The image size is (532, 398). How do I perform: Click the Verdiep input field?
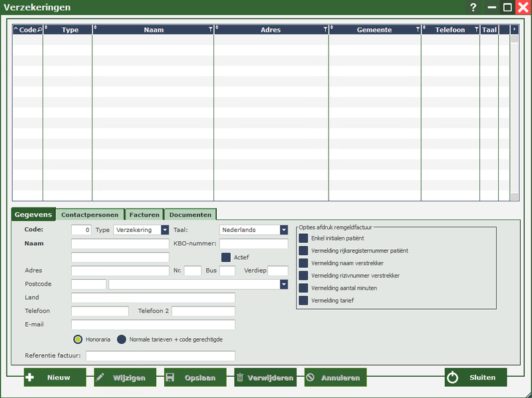(x=278, y=271)
